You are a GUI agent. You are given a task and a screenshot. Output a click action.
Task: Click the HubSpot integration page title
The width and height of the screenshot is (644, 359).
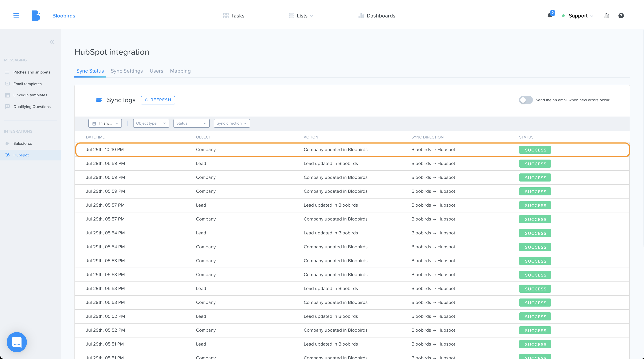[x=112, y=52]
